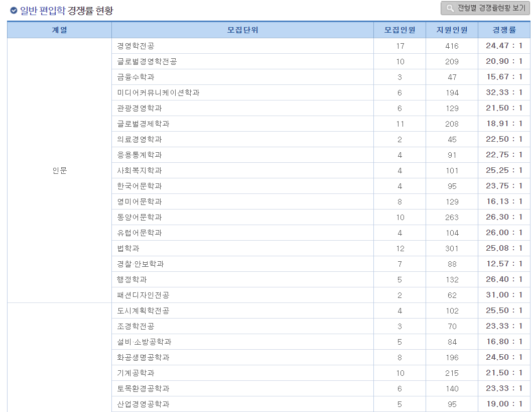Click the 20.90 : 1 ratio for 글로벌경영학전공

pyautogui.click(x=504, y=61)
